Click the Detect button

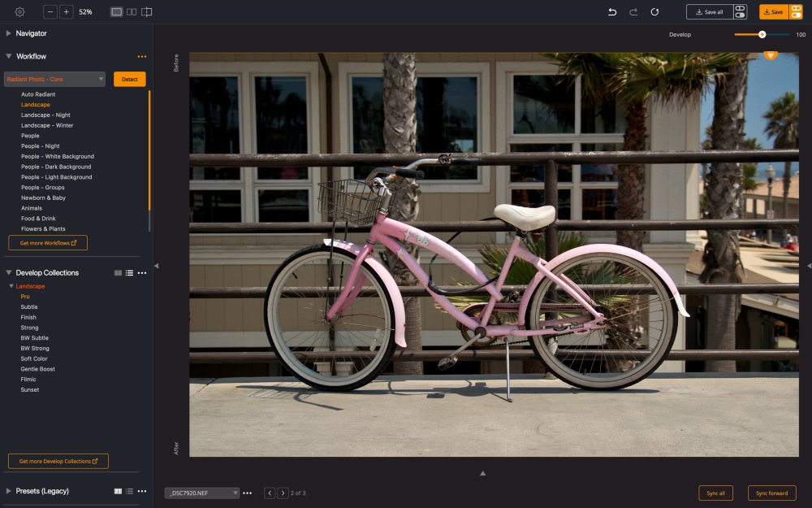[x=129, y=80]
